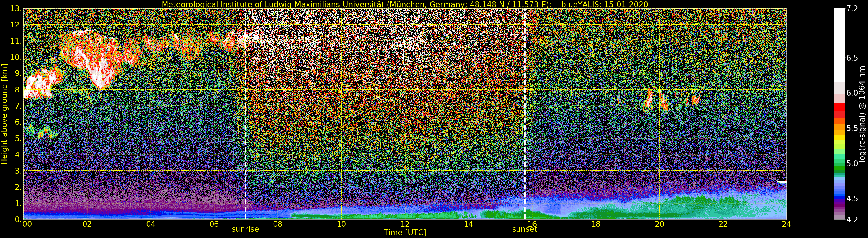868x238 pixels.
Task: Click the 12. tick label on height axis
Action: point(16,25)
